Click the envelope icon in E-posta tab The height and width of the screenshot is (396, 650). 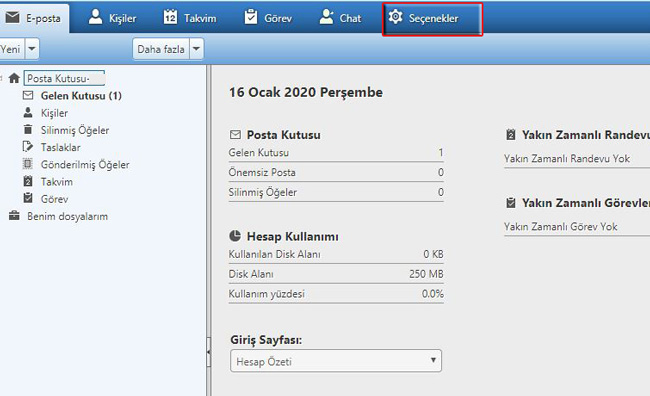[12, 18]
